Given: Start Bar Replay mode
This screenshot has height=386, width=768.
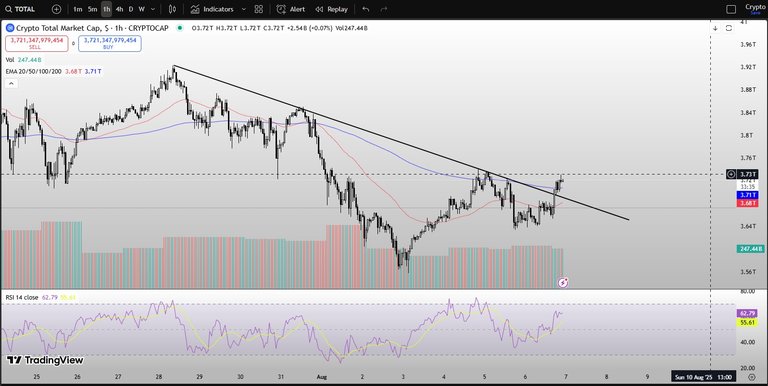Looking at the screenshot, I should coord(332,9).
